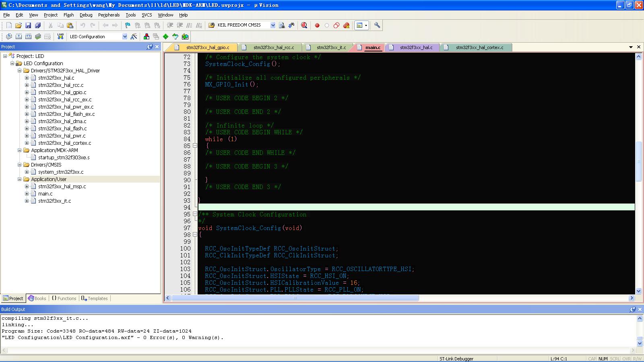The width and height of the screenshot is (644, 362).
Task: Open Configuration via wrench icon
Action: (377, 25)
